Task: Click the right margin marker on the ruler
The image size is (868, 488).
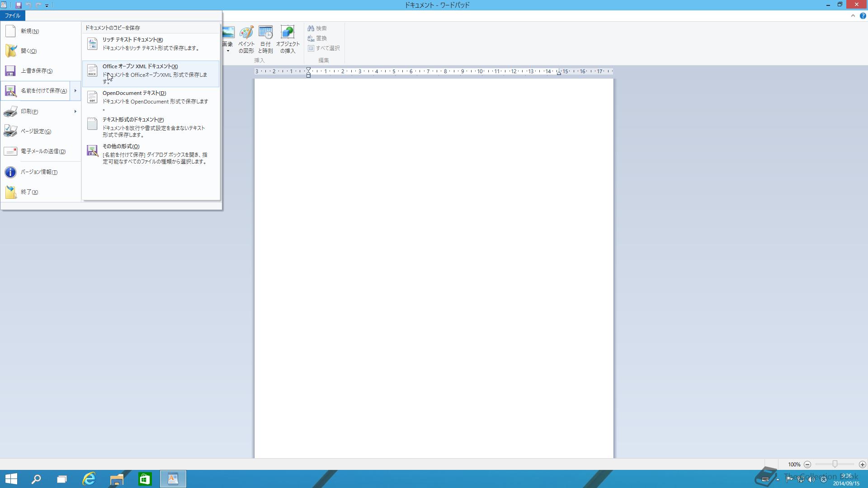Action: 559,72
